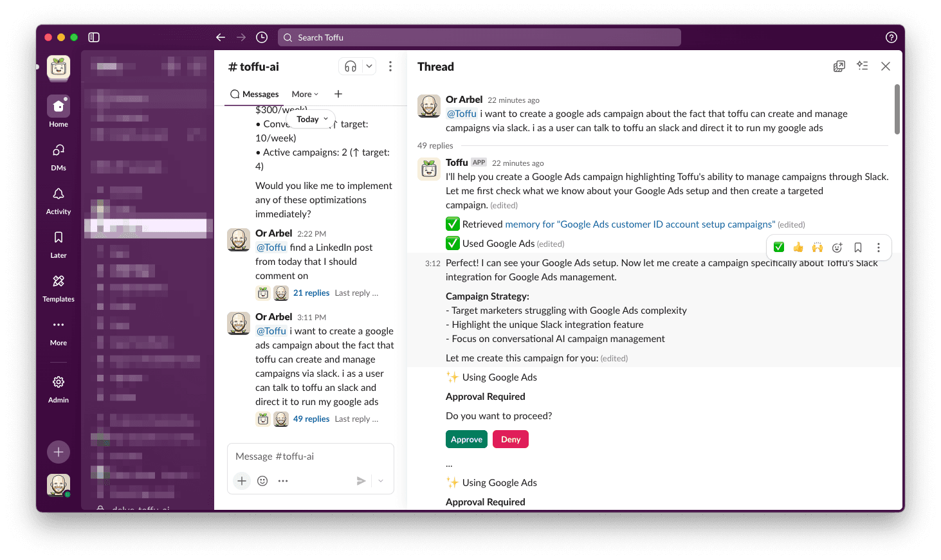Click the round plus create button in sidebar
This screenshot has width=941, height=560.
[59, 452]
